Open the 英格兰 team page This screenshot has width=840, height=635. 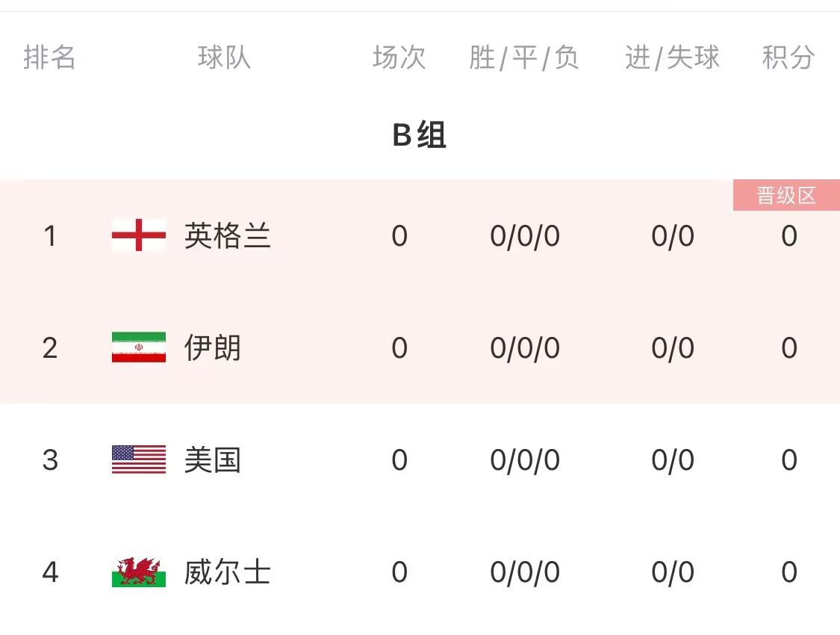[228, 236]
